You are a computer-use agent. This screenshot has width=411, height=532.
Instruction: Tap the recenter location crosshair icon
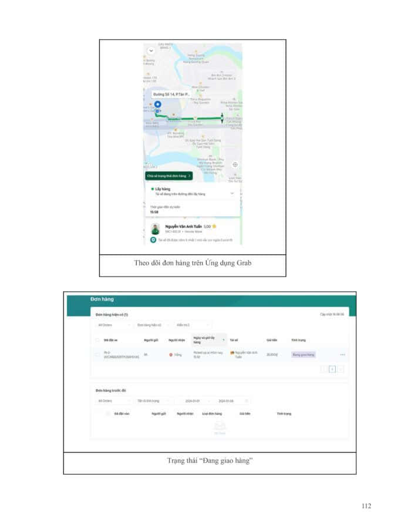[x=235, y=164]
